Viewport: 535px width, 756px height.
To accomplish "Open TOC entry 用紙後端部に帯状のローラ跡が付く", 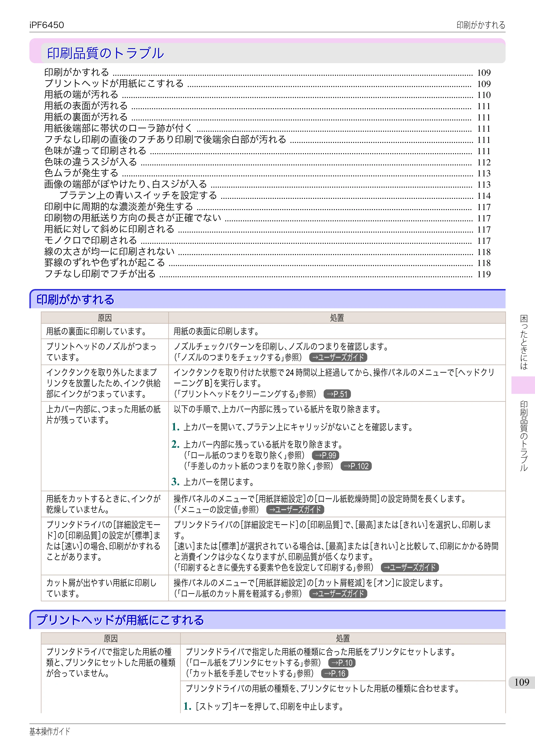I will (x=267, y=128).
